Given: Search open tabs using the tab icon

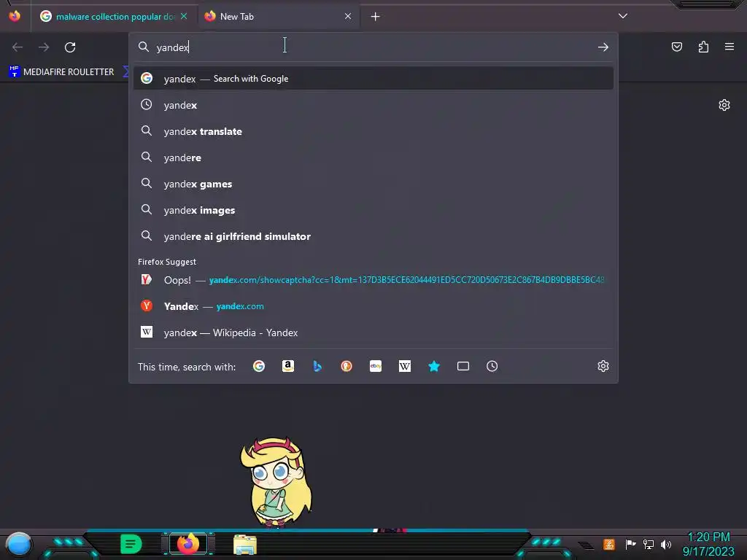Looking at the screenshot, I should (x=463, y=366).
